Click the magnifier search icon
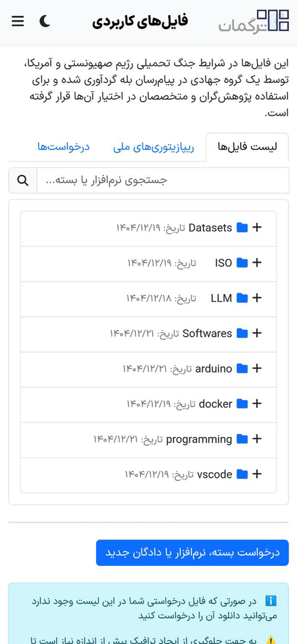Screen dimensions: 297x644 [23, 180]
